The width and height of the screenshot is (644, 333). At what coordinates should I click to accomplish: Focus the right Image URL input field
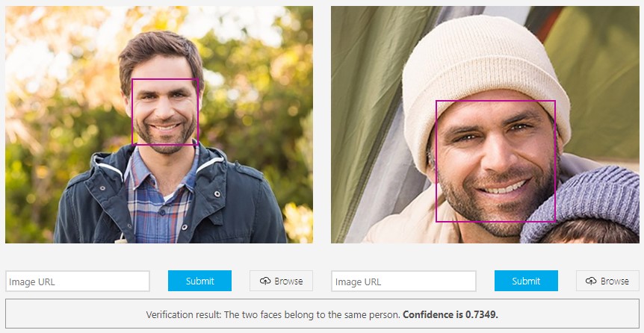tap(403, 281)
